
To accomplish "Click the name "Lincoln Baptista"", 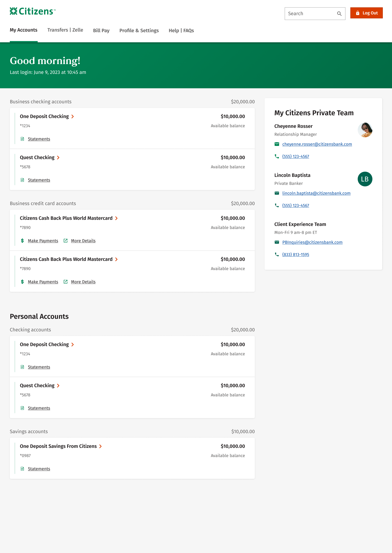I will [x=292, y=175].
